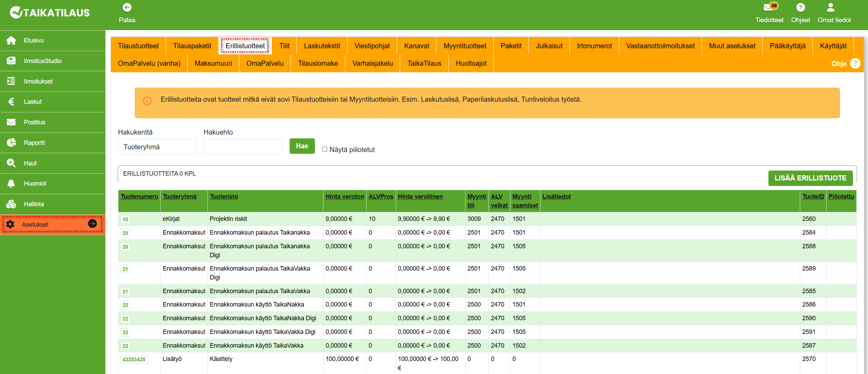Open product 20 in row with TuoteID 2584
The width and height of the screenshot is (868, 374).
pos(125,233)
